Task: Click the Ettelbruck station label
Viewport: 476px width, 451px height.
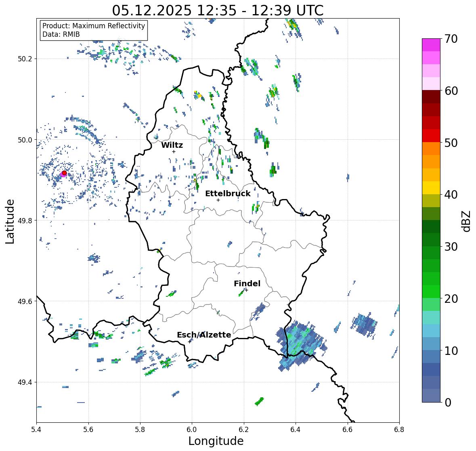Action: [x=228, y=193]
